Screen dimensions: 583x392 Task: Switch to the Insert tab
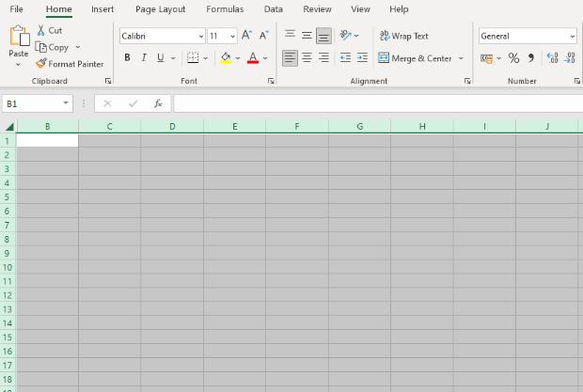102,9
